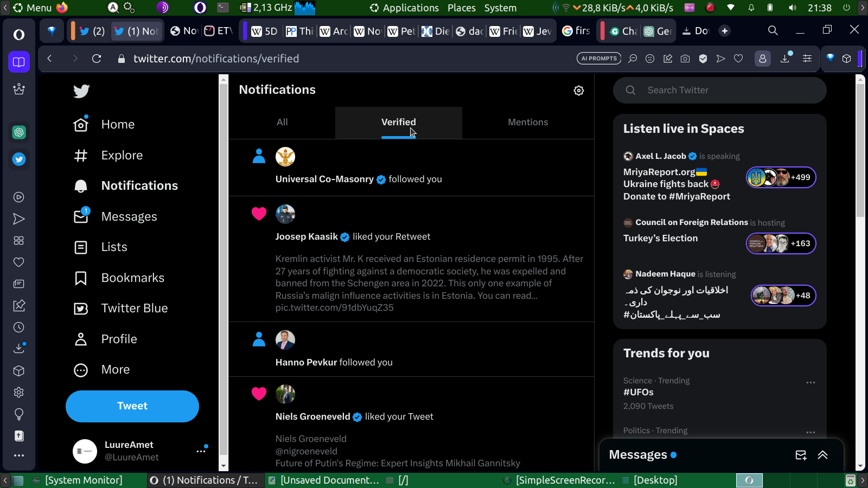Image resolution: width=868 pixels, height=488 pixels.
Task: Expand the Messages drawer
Action: pyautogui.click(x=822, y=455)
